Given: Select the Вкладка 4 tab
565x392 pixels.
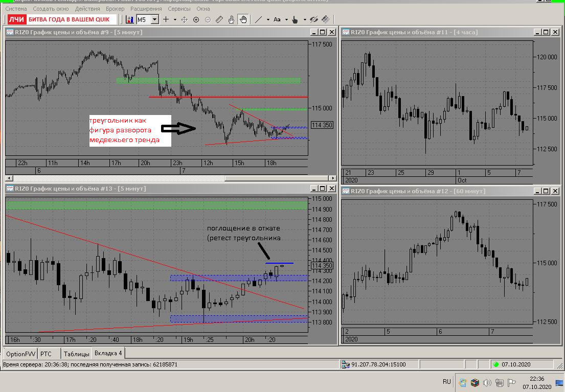Looking at the screenshot, I should [108, 353].
